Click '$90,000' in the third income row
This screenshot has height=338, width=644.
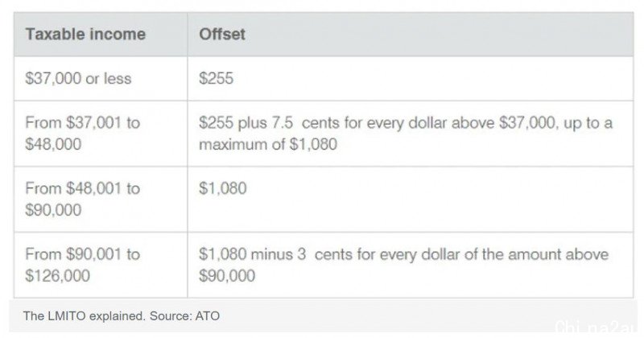tap(53, 210)
